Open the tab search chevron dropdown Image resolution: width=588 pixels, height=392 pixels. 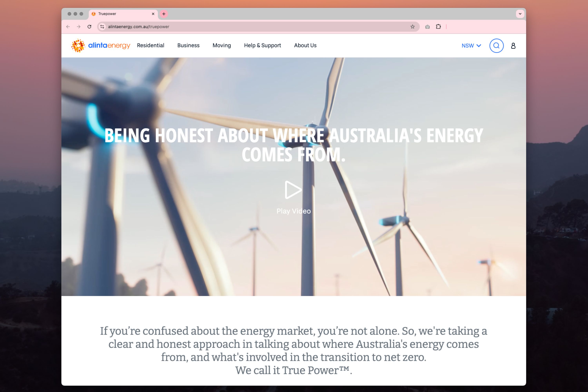(x=520, y=14)
